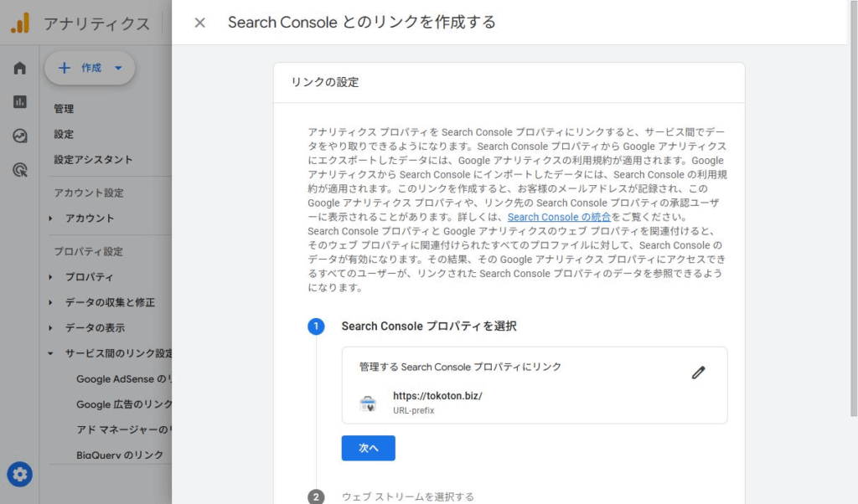Click the 次へ button
Screen dimensions: 858x504
point(368,448)
